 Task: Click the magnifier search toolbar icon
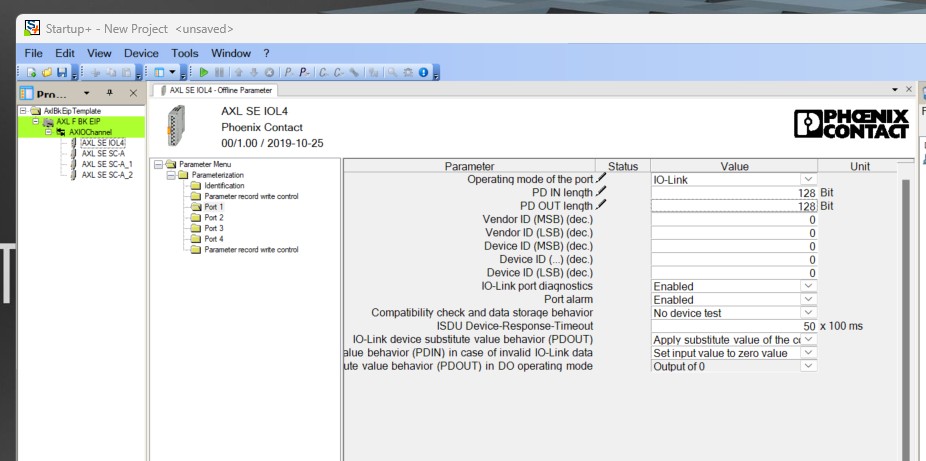pyautogui.click(x=392, y=73)
